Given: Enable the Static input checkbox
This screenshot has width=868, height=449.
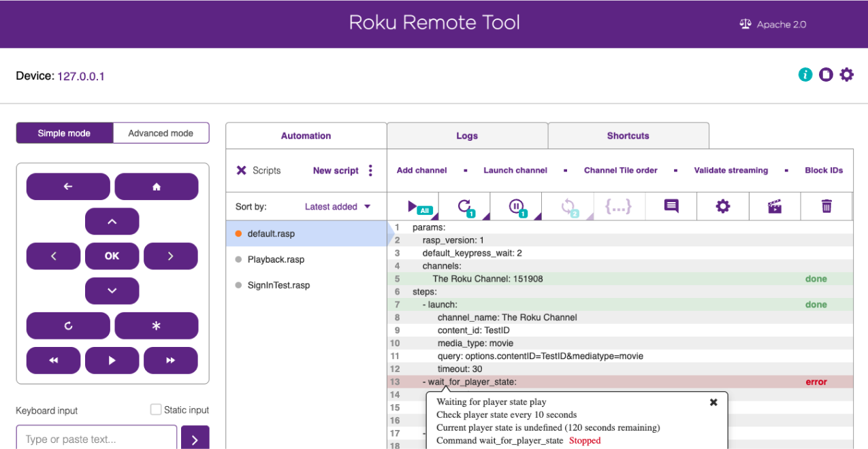Looking at the screenshot, I should (x=153, y=410).
